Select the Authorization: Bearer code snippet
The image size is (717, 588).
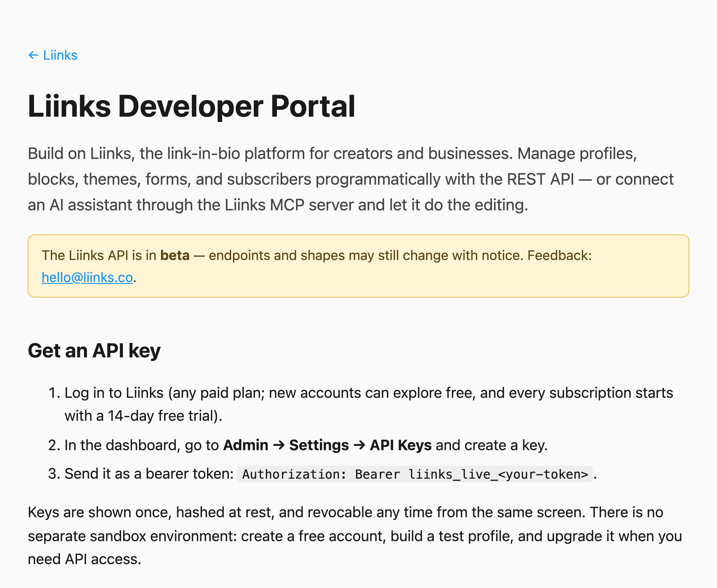pyautogui.click(x=415, y=474)
